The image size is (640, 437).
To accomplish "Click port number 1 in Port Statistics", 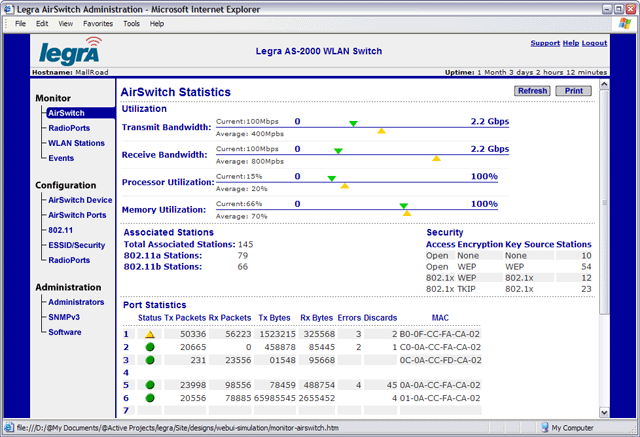I will click(x=126, y=334).
